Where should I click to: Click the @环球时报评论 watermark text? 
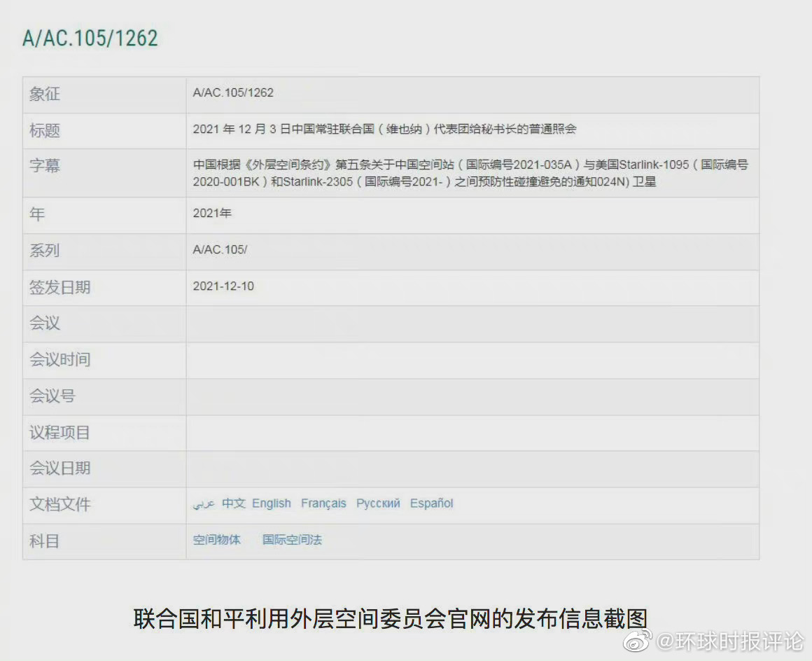tap(731, 642)
